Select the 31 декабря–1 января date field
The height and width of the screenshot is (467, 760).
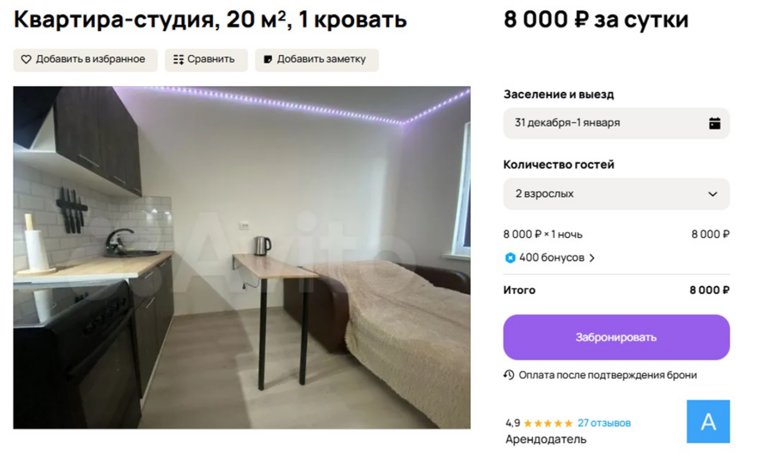pos(616,123)
